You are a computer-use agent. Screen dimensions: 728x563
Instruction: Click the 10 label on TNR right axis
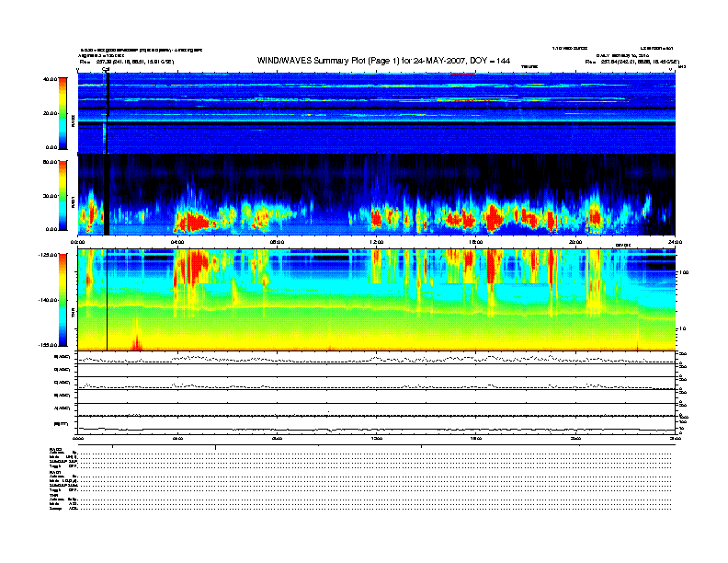click(682, 329)
